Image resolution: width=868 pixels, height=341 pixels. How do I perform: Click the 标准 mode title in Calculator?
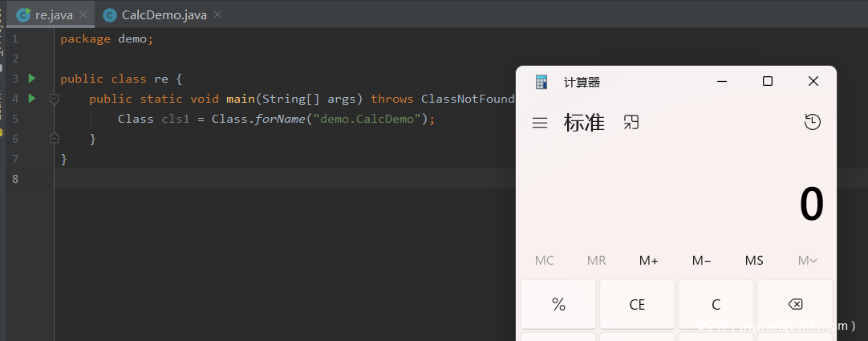pyautogui.click(x=585, y=122)
